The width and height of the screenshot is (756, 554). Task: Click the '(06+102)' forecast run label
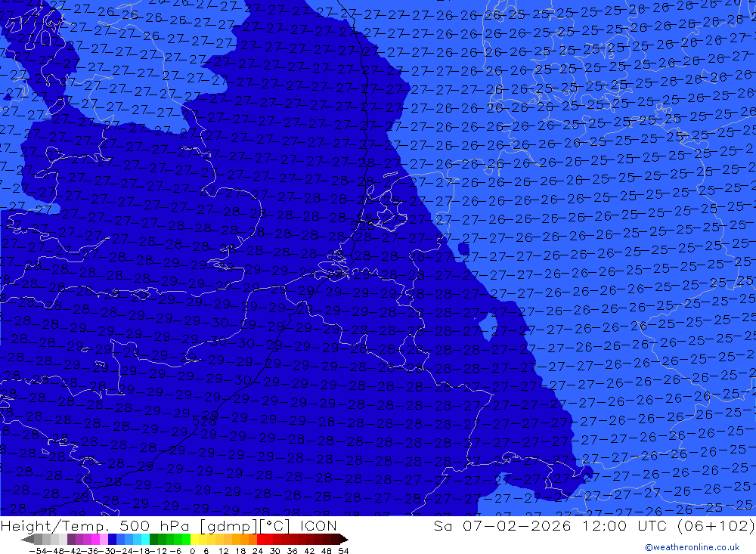[716, 525]
